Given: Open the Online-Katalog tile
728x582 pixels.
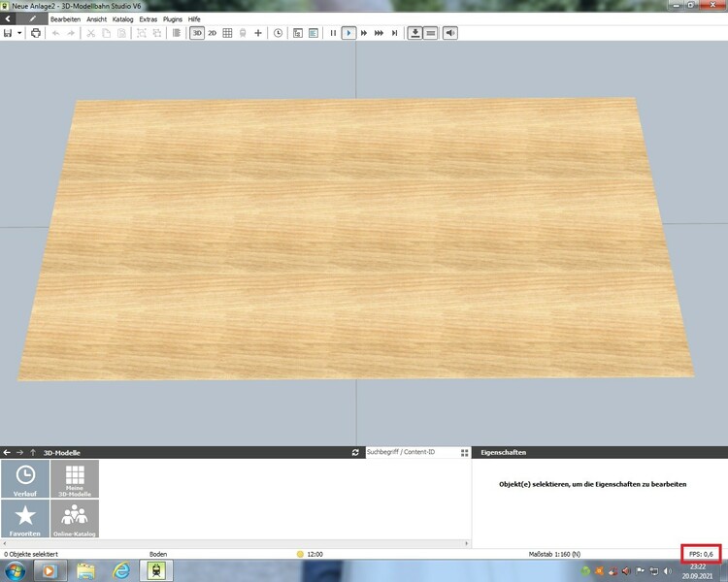Looking at the screenshot, I should click(x=75, y=519).
